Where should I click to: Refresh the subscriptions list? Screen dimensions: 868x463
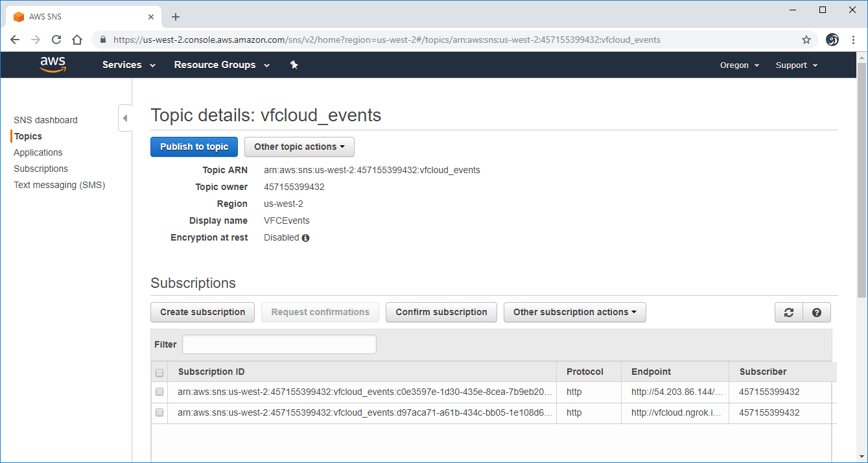pyautogui.click(x=789, y=313)
